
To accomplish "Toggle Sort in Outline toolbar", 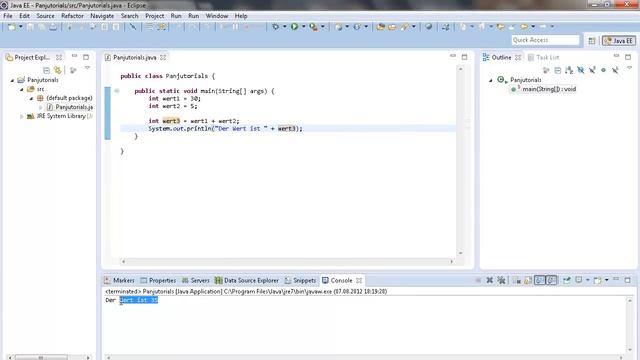I will point(569,70).
